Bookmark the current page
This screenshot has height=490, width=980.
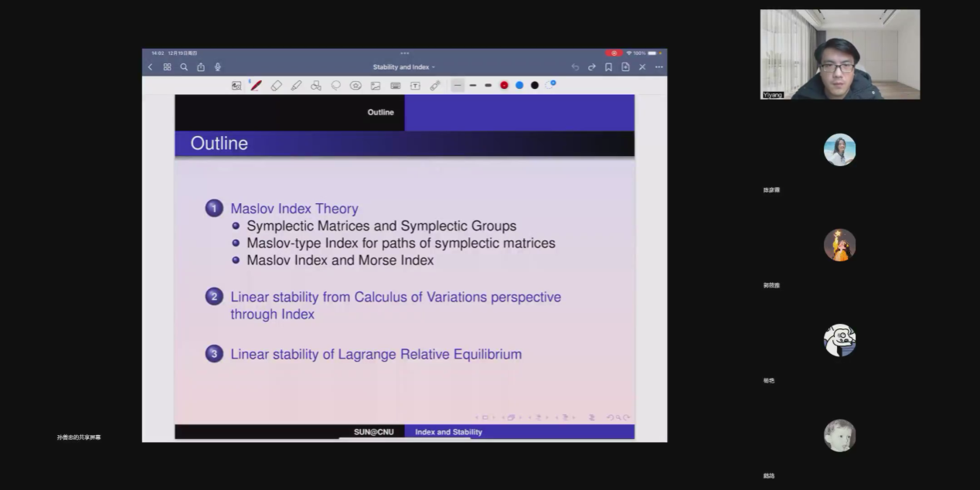[608, 67]
